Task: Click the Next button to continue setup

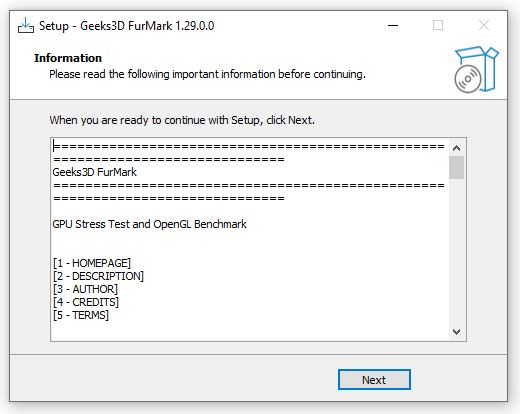Action: point(374,379)
